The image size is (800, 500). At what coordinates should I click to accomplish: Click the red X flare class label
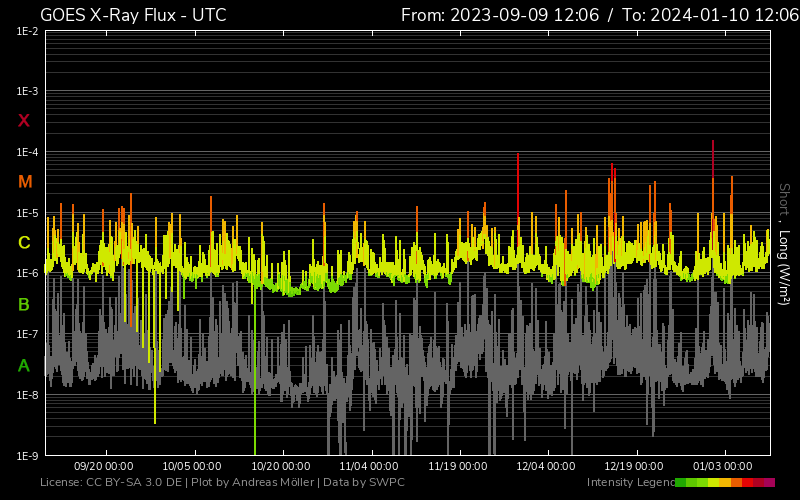25,121
